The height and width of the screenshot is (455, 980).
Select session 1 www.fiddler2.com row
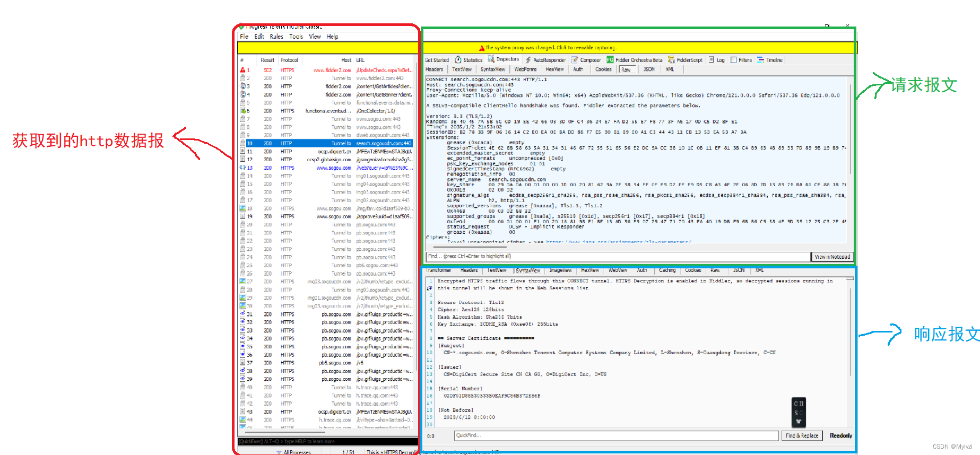click(x=326, y=70)
